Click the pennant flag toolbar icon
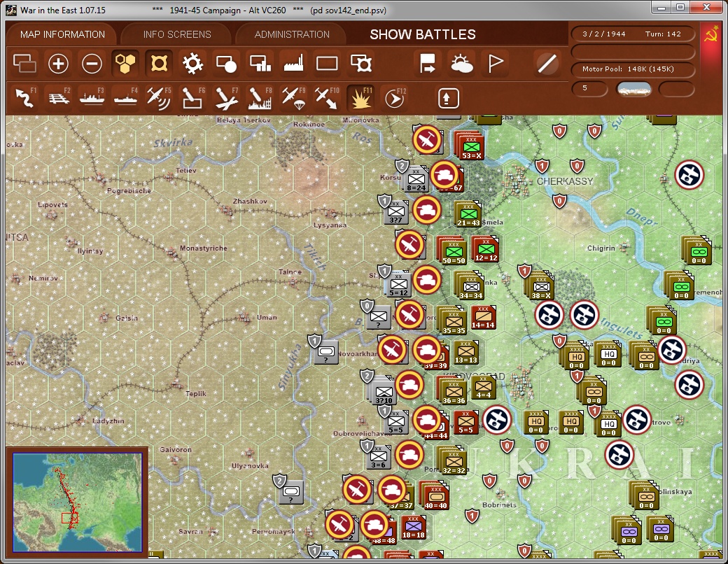The width and height of the screenshot is (728, 564). point(496,64)
